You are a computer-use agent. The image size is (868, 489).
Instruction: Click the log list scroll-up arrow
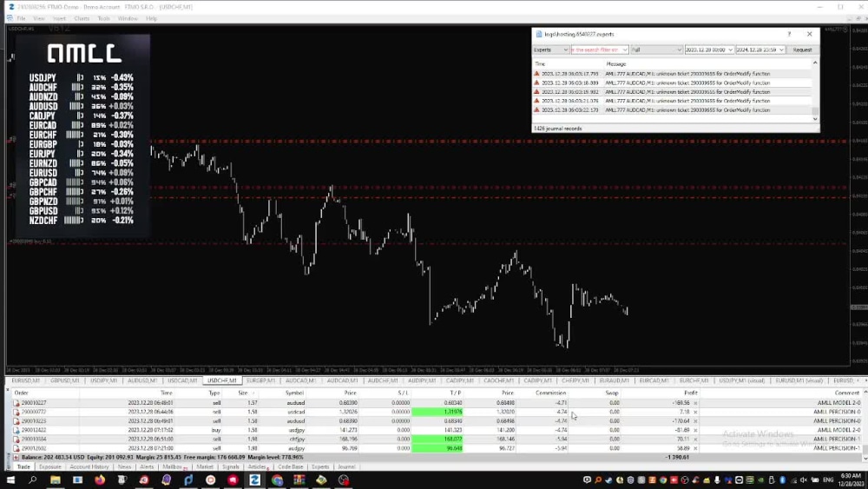point(815,63)
